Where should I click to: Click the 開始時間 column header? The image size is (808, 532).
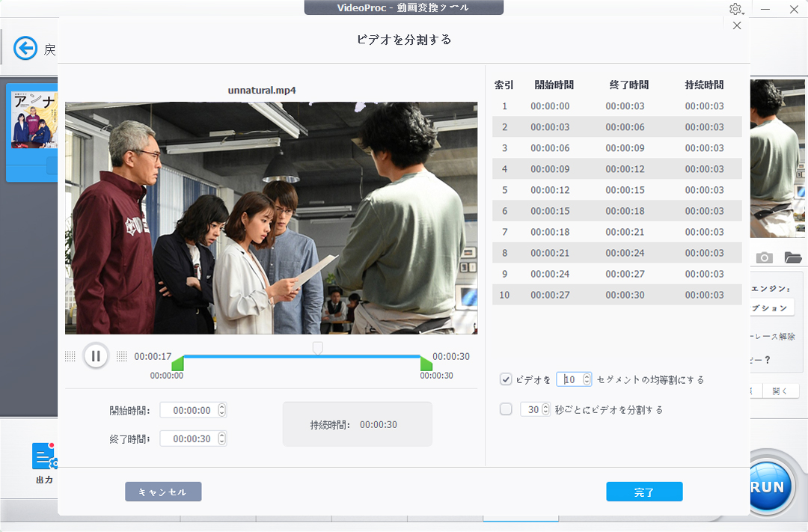(x=554, y=85)
